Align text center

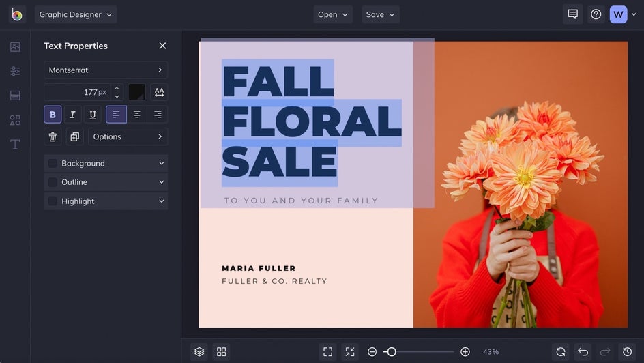tap(136, 115)
